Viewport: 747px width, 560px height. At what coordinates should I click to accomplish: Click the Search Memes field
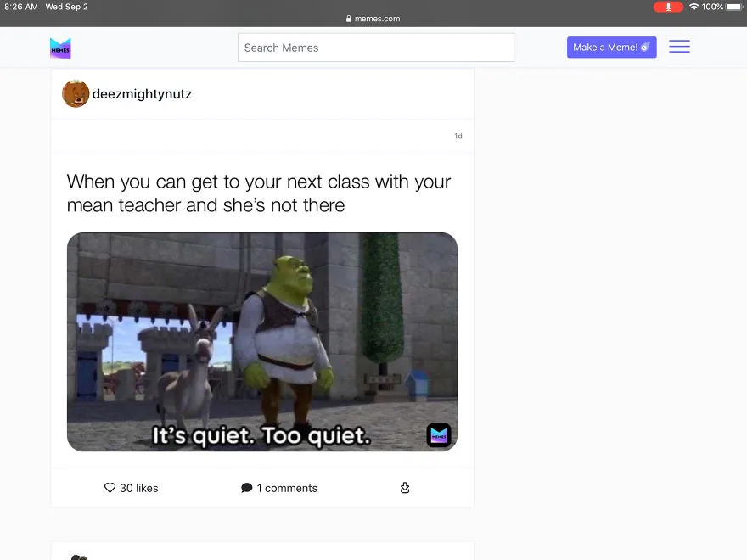point(376,48)
